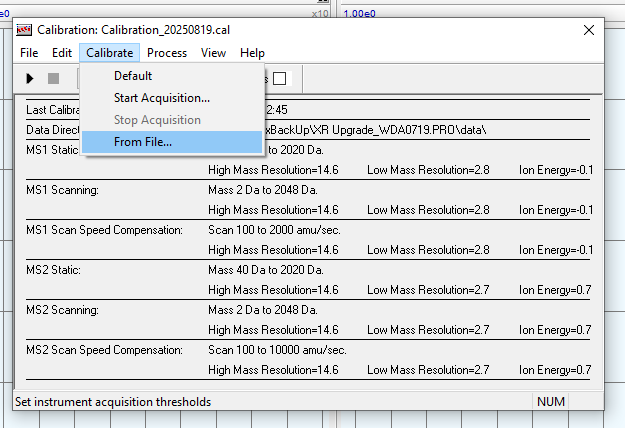Click 'Scan 100 to 10000 amu/sec.' text
625x428 pixels.
point(277,350)
